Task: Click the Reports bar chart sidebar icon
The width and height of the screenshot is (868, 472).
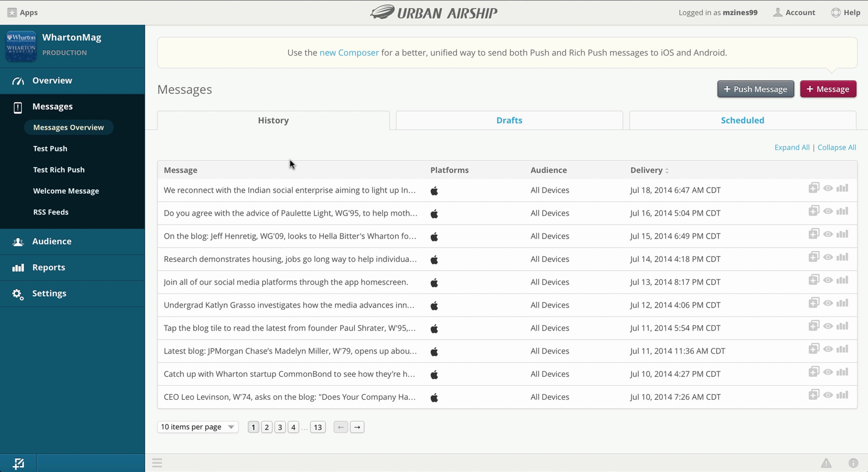Action: point(18,267)
